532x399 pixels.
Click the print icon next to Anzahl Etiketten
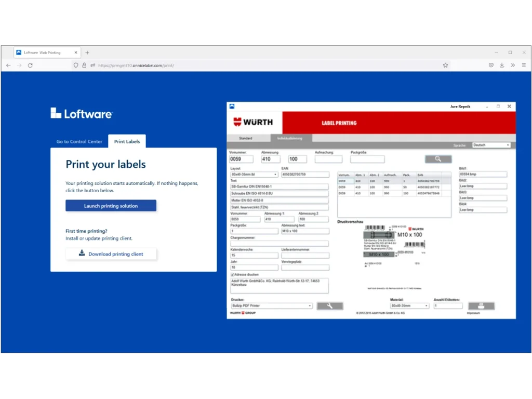click(481, 305)
